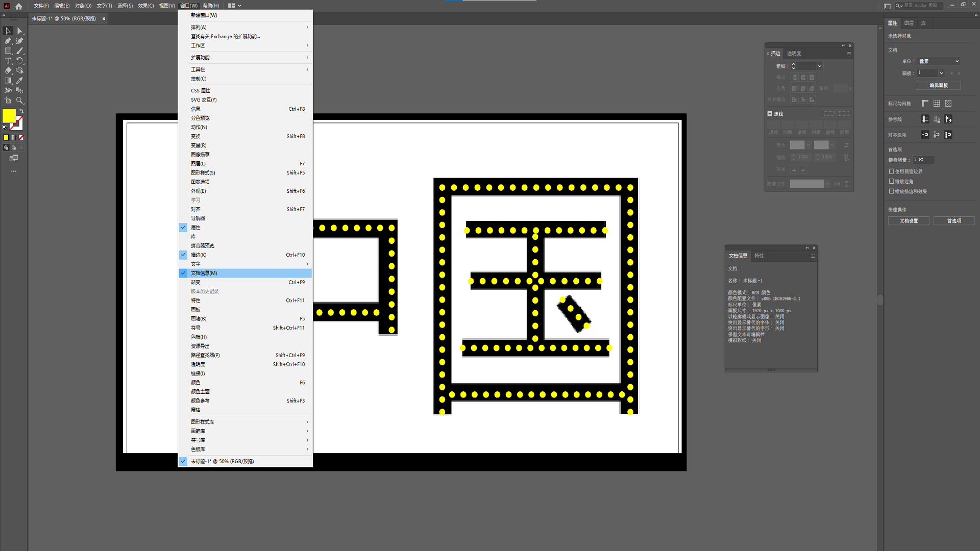Screen dimensions: 980x551
Task: Open the 画板 artboard number dropdown
Action: coord(941,73)
